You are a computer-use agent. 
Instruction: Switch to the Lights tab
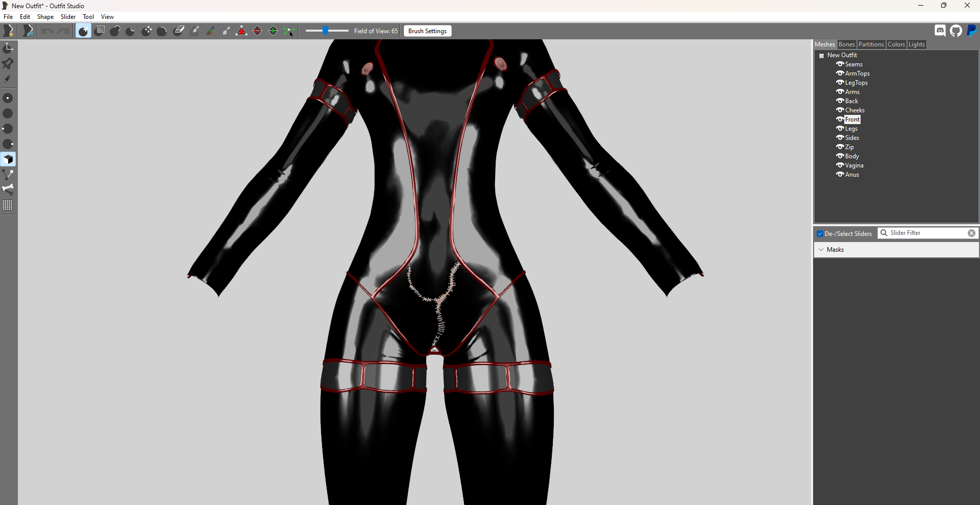(x=916, y=44)
